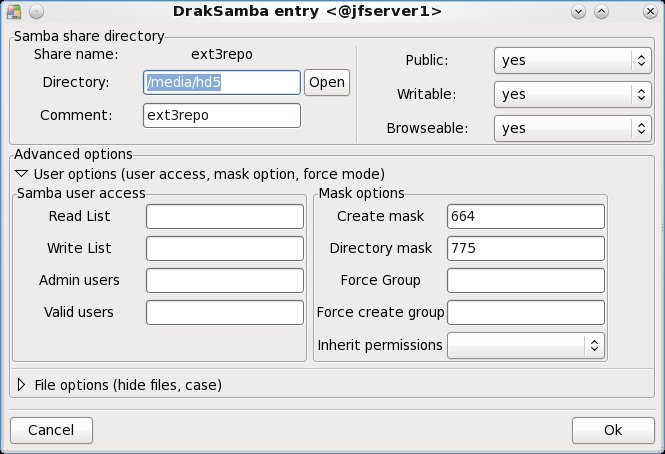The height and width of the screenshot is (454, 665).
Task: Focus the Admin users input field
Action: click(x=225, y=280)
